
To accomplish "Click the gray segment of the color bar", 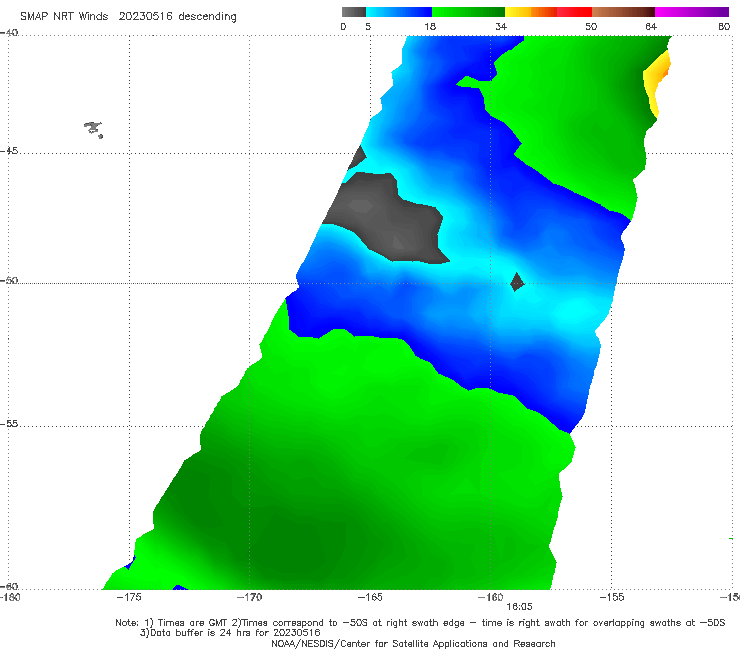I will click(354, 12).
